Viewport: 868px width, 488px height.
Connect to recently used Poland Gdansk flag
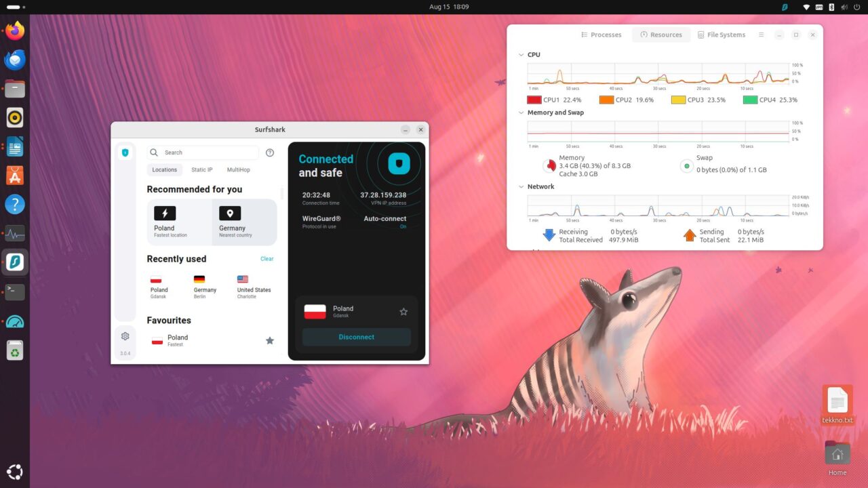[156, 279]
